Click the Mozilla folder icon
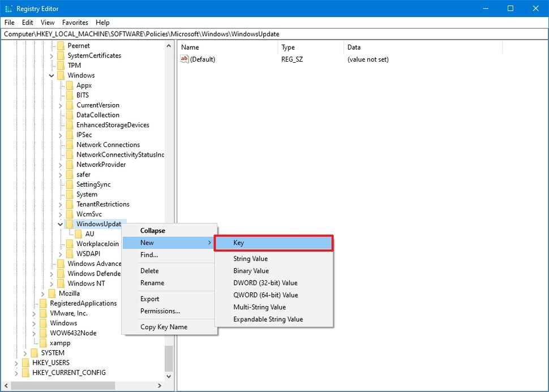 click(x=52, y=293)
